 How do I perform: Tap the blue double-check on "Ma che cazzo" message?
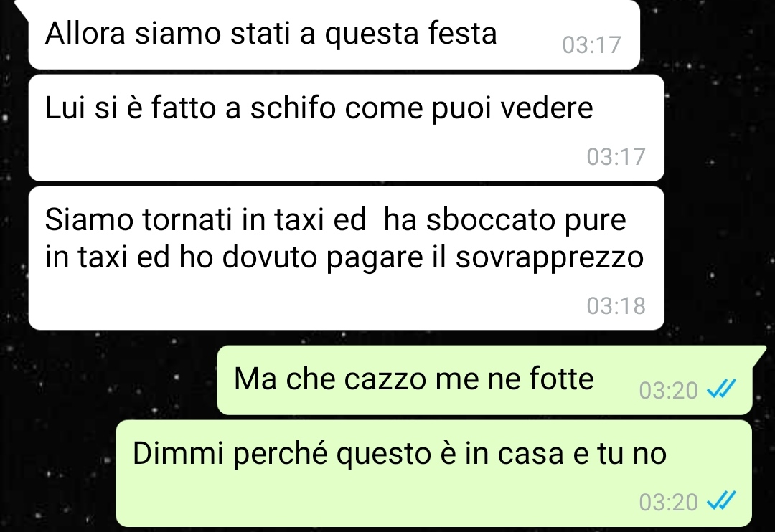click(721, 389)
